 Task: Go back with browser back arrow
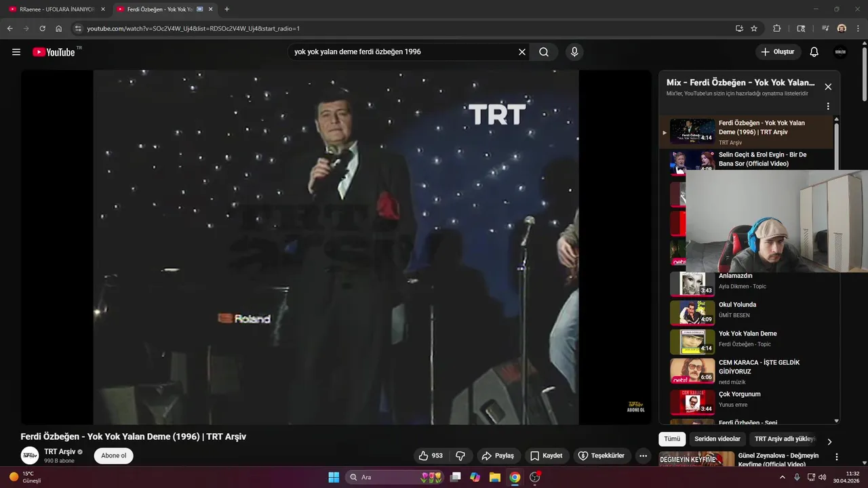[x=10, y=28]
